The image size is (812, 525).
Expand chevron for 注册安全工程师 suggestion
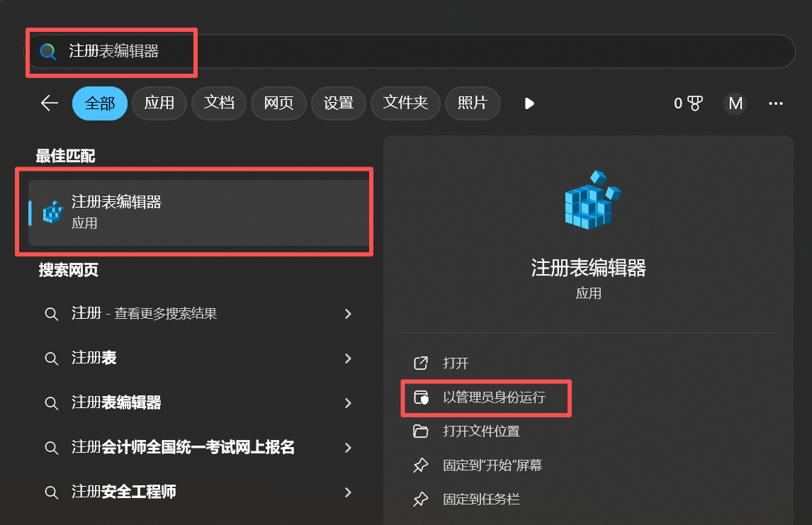click(348, 492)
